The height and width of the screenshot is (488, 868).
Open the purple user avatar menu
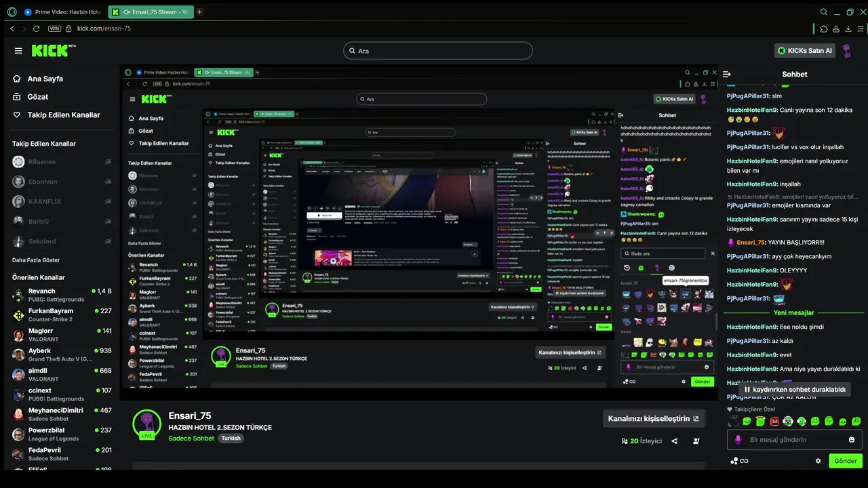[x=846, y=51]
